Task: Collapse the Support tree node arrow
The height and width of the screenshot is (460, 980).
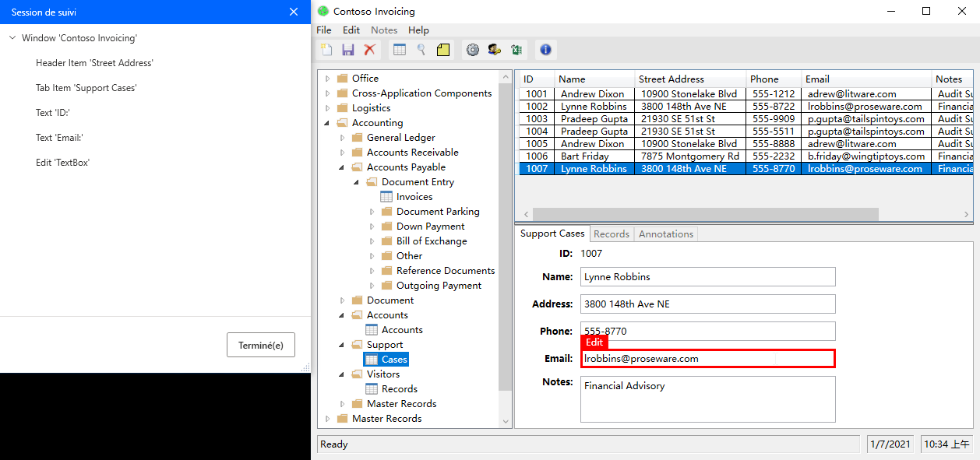Action: tap(342, 345)
